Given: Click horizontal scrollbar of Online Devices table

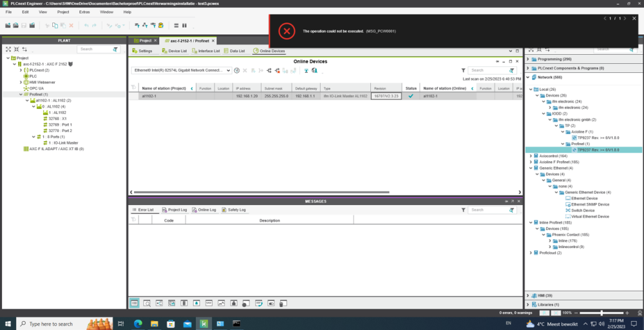Looking at the screenshot, I should pos(261,192).
